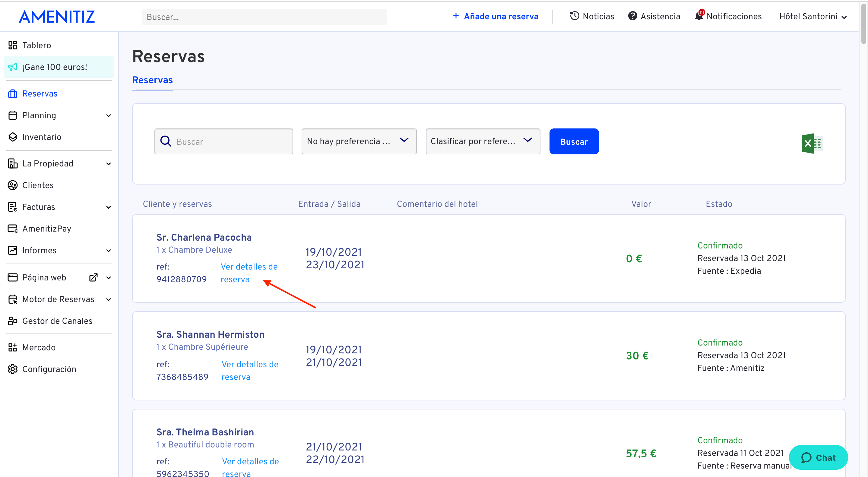Click the Facturas invoice icon
Image resolution: width=868 pixels, height=477 pixels.
click(12, 207)
